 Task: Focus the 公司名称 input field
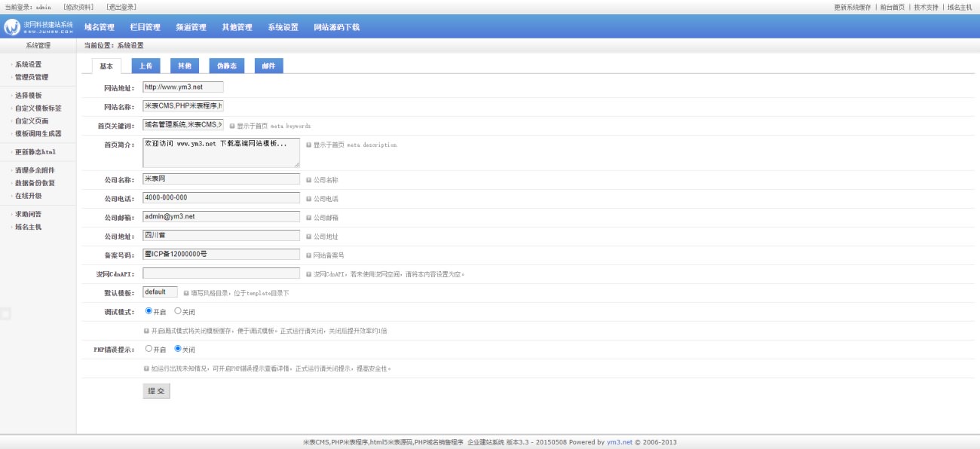click(221, 179)
